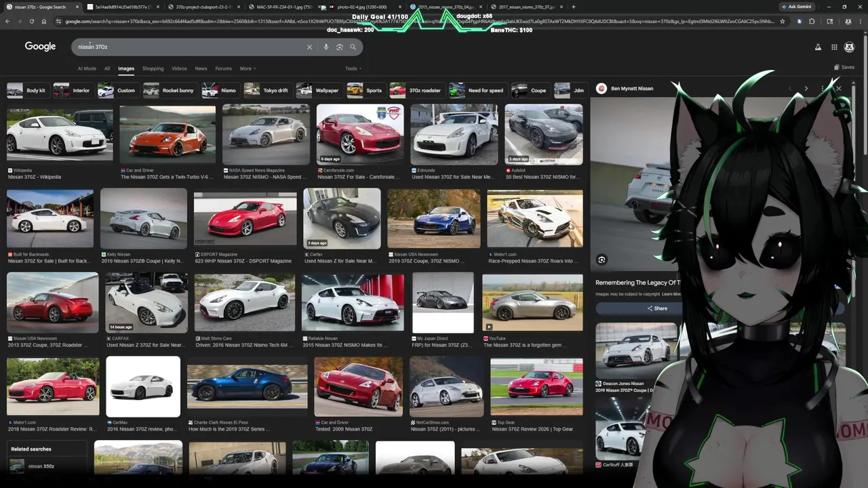Open 'Nissan 370Z NISMO - NASA Speed' result link

pos(265,177)
